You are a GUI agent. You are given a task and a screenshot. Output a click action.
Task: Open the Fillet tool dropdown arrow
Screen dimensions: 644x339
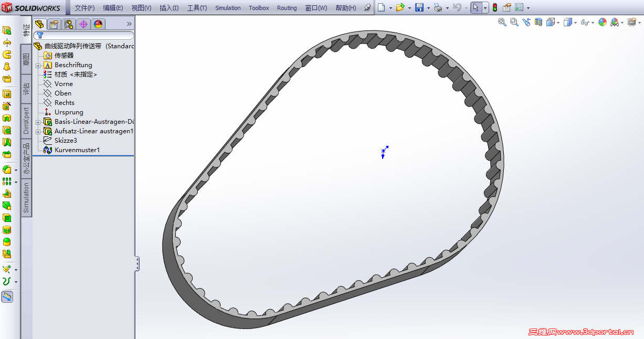pos(16,170)
